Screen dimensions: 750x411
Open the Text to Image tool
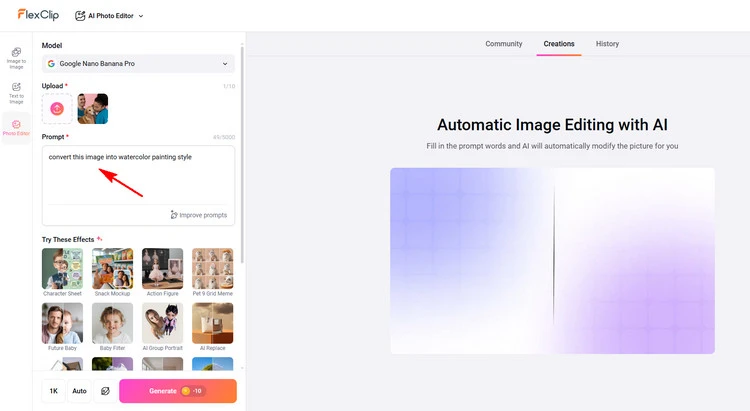tap(16, 93)
